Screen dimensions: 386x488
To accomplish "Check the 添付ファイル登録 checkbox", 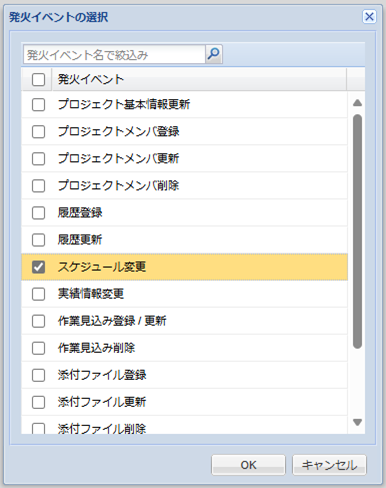I will tap(38, 375).
